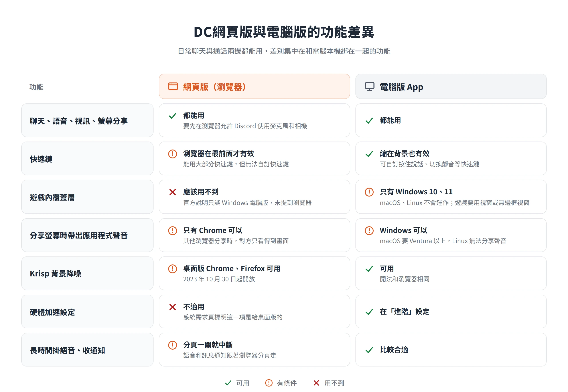568x392 pixels.
Task: Click the 遊戲內覆蓋層 feature label
Action: point(52,197)
